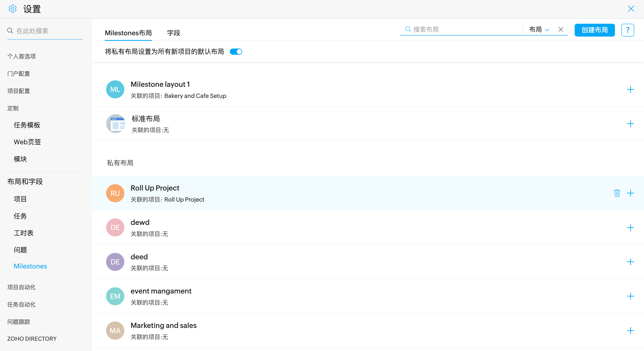Go to 项目自动化 settings section
This screenshot has height=351, width=644.
pyautogui.click(x=21, y=287)
